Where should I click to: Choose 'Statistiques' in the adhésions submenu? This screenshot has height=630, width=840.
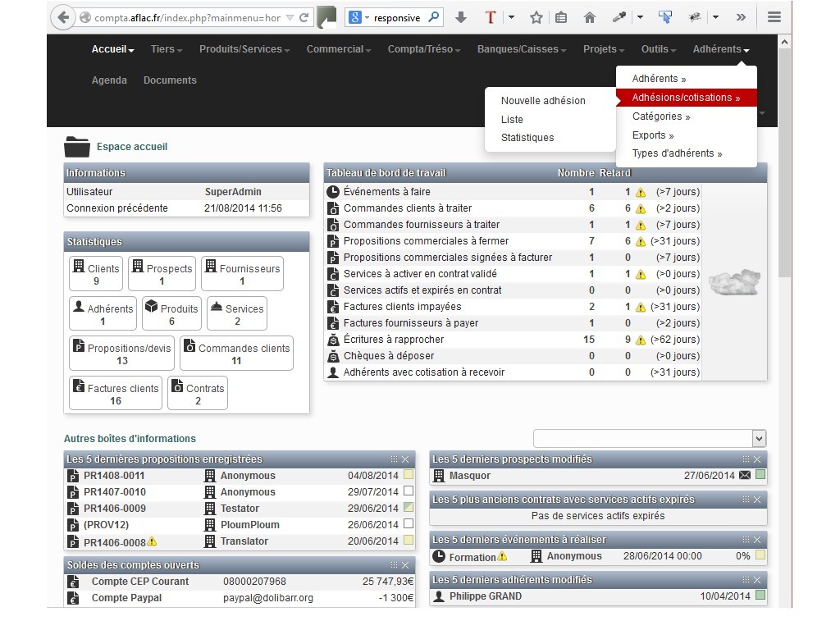[x=527, y=138]
